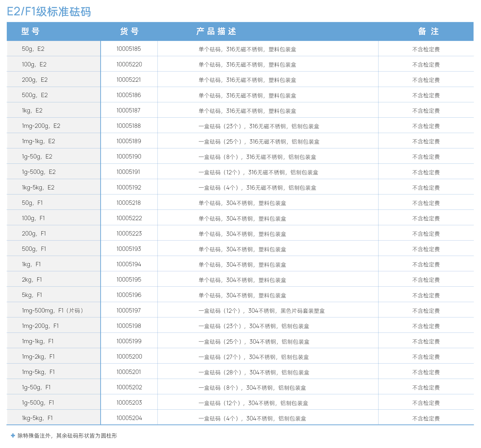Image resolution: width=481 pixels, height=448 pixels.
Task: Click the E2/F1级标准砝码 page title
Action: coord(49,11)
